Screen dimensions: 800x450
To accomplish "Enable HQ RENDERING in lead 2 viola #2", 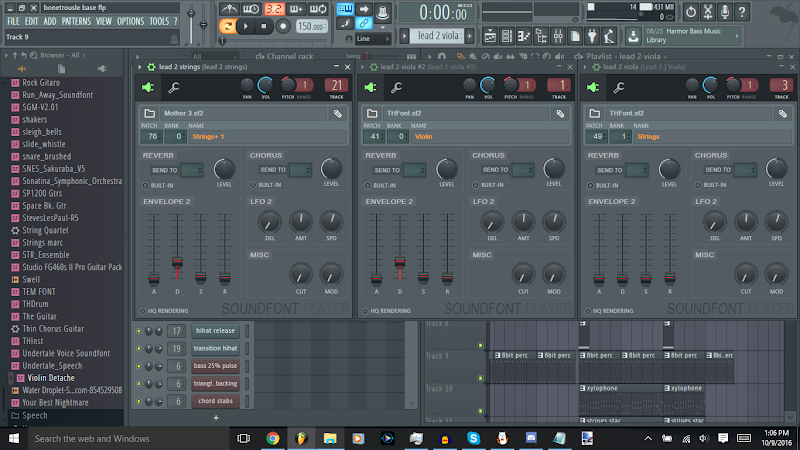I will [x=365, y=311].
